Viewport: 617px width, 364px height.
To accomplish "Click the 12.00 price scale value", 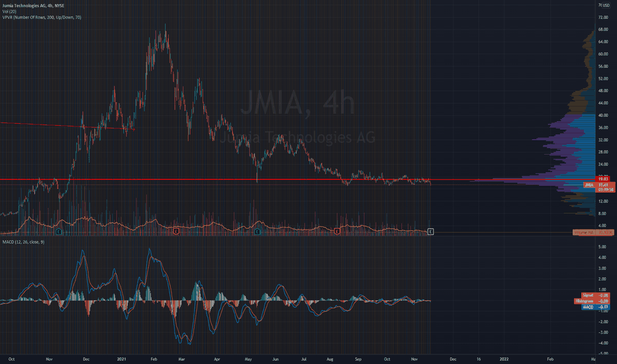I will point(603,201).
